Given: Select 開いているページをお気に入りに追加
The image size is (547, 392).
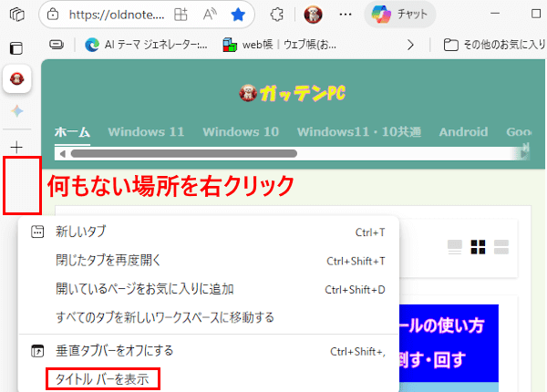Looking at the screenshot, I should point(208,289).
